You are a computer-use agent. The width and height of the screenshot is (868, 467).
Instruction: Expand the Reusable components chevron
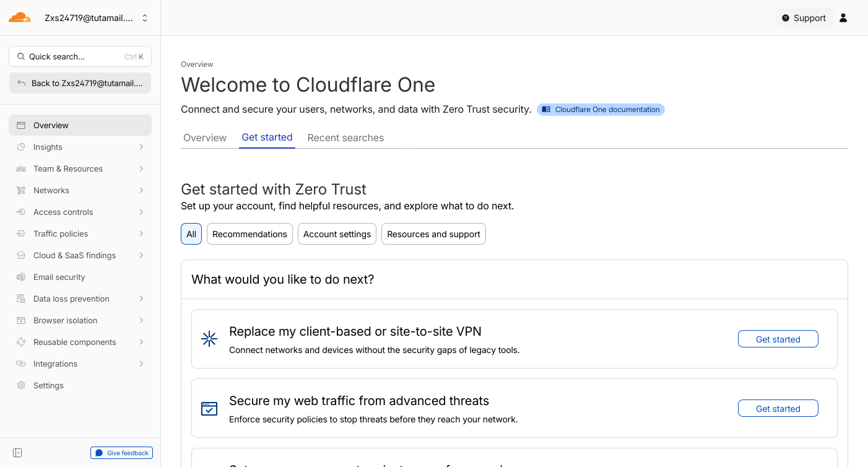(141, 342)
